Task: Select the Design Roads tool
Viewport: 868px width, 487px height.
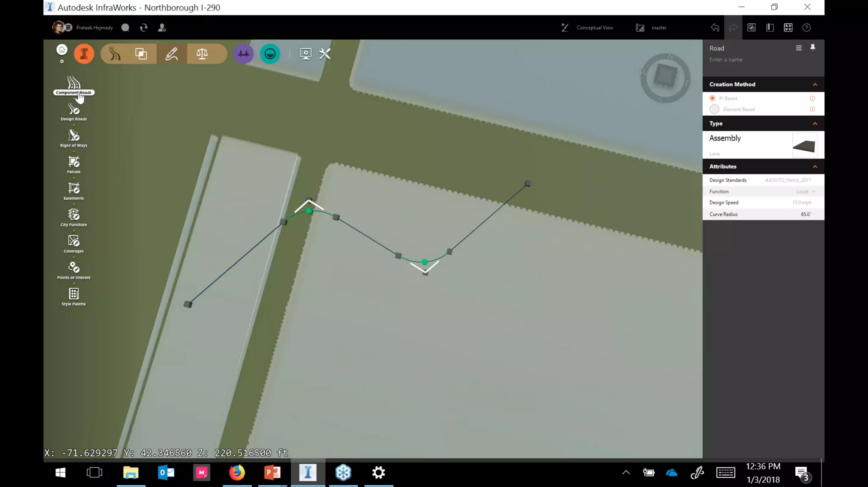Action: pyautogui.click(x=74, y=112)
